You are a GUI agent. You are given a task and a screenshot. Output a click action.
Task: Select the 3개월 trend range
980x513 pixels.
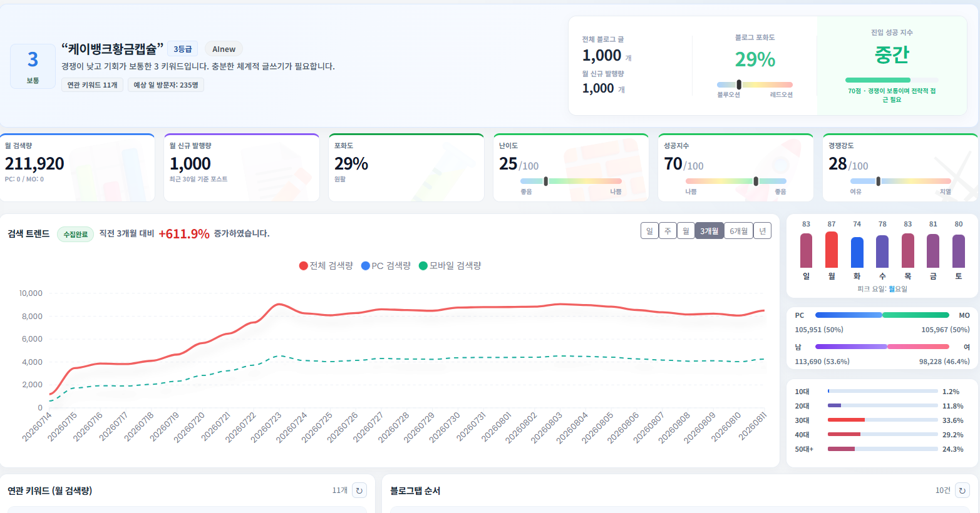coord(709,231)
